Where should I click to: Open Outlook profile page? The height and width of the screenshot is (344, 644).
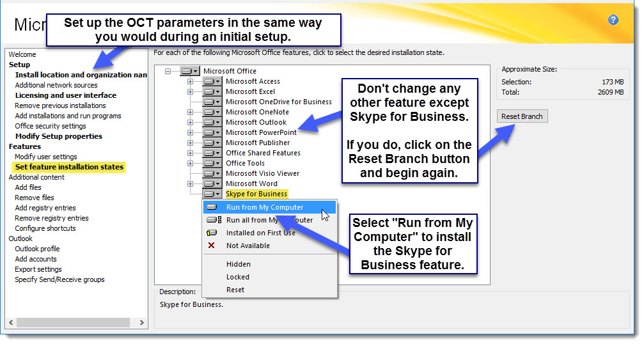point(37,249)
